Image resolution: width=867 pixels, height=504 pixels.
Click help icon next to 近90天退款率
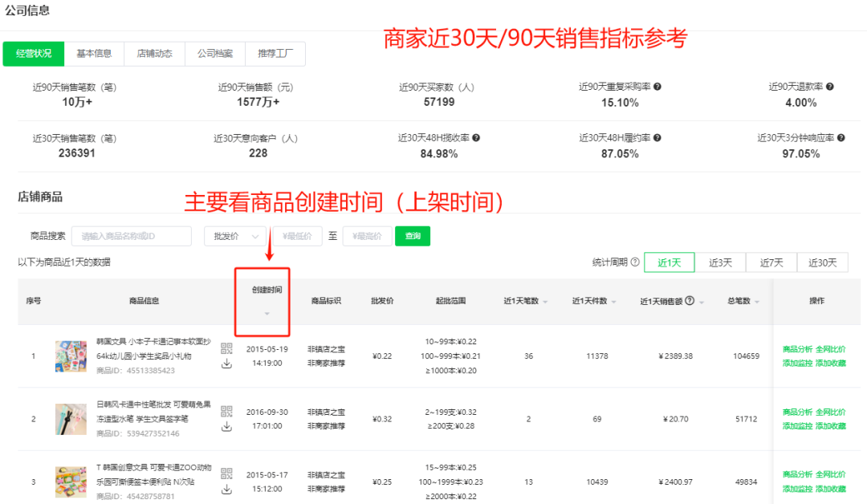pyautogui.click(x=830, y=87)
